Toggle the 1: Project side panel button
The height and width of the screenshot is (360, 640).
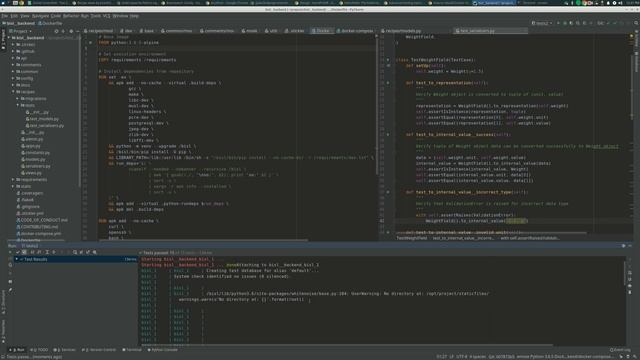pos(3,39)
